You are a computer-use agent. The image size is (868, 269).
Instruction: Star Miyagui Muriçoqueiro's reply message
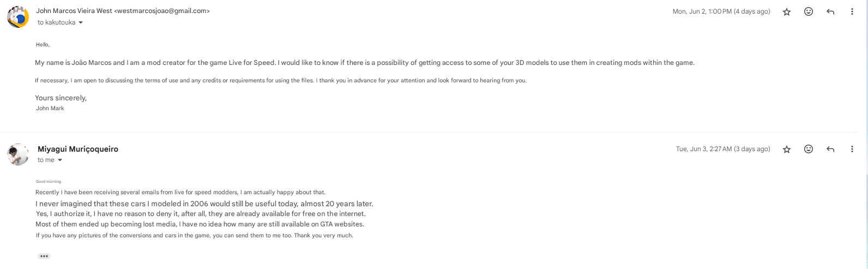(786, 149)
